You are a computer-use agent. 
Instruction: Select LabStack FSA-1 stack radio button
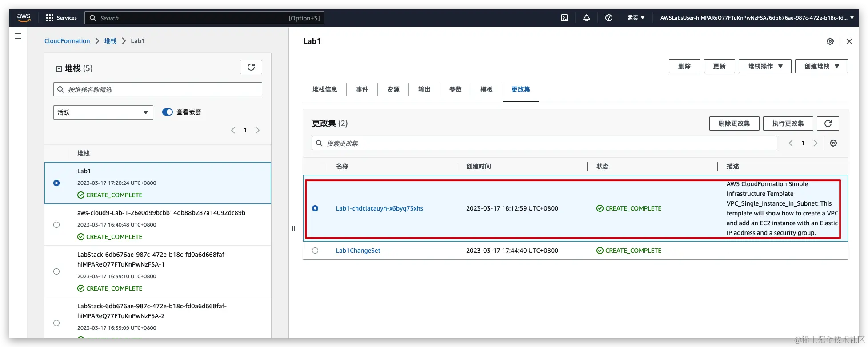tap(56, 271)
